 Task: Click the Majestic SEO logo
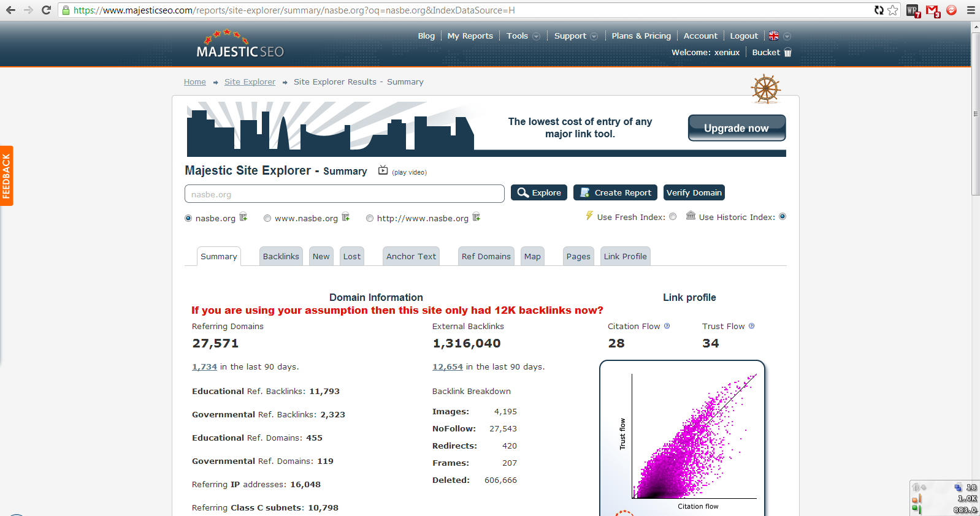(x=240, y=44)
